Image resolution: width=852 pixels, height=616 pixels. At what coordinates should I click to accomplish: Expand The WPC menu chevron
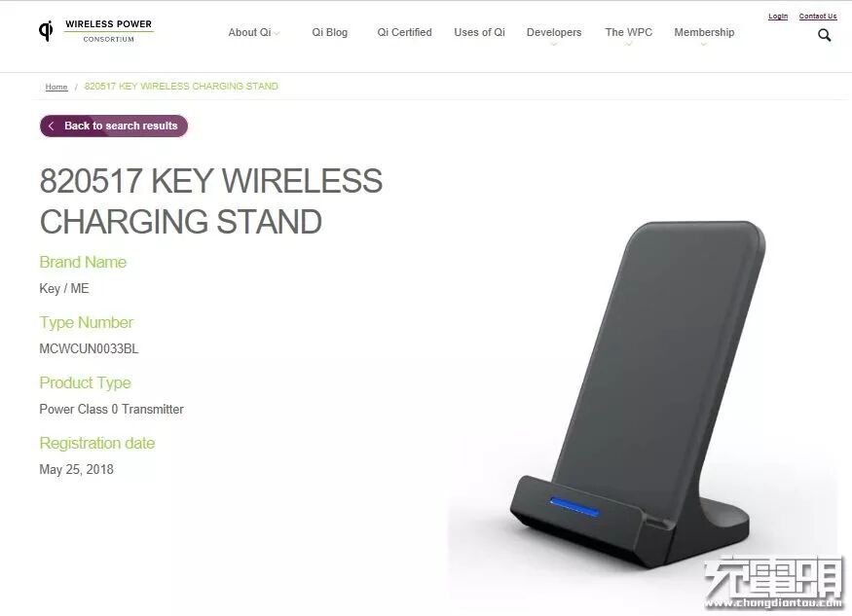(629, 44)
